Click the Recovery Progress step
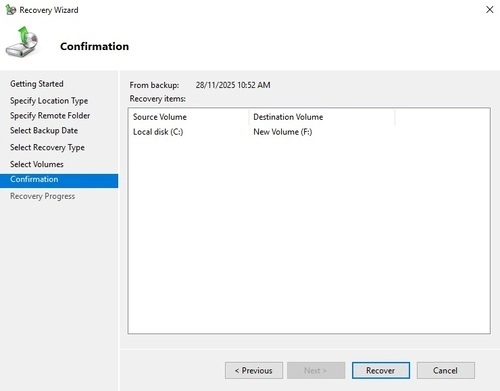 42,196
